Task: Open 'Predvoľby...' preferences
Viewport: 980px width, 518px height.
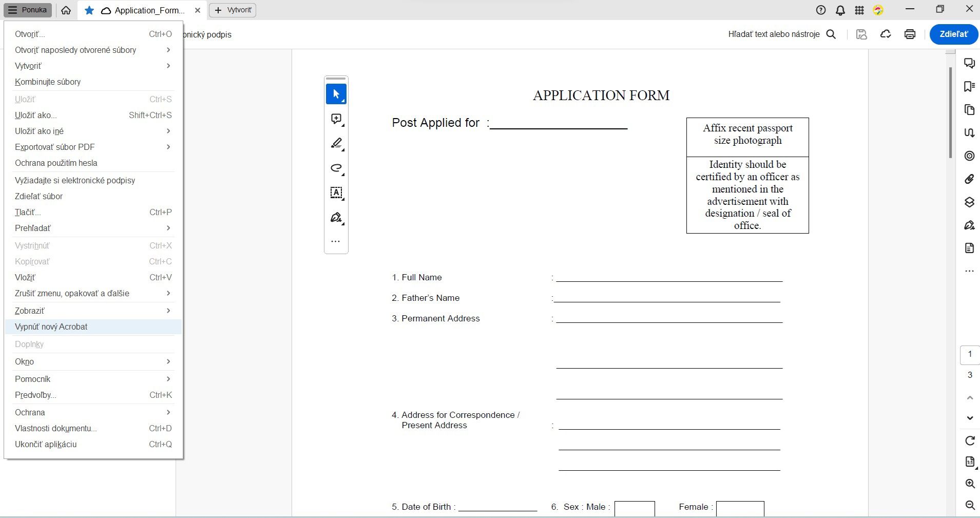Action: 93,395
